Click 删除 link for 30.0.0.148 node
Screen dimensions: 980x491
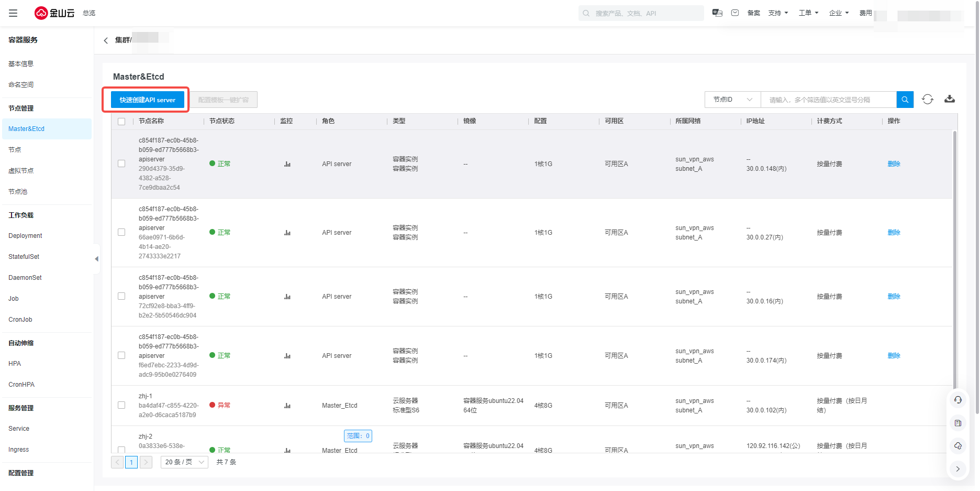[x=894, y=164]
